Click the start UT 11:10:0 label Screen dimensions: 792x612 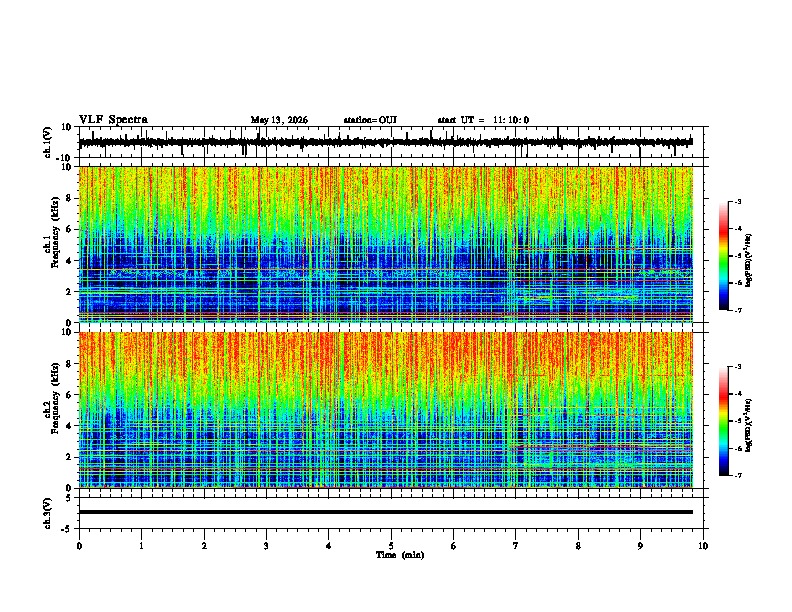(x=483, y=120)
